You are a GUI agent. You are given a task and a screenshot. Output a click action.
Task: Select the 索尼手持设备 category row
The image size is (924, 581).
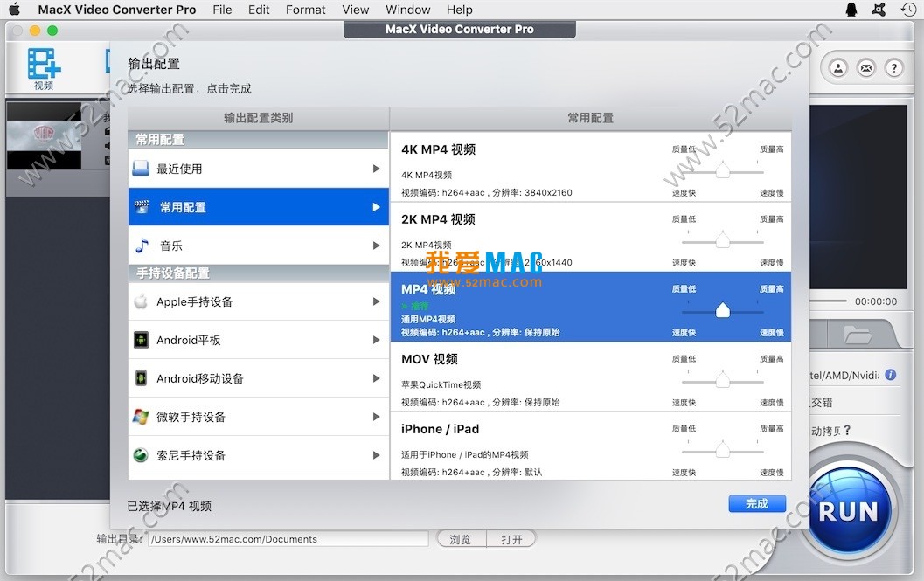[x=258, y=455]
